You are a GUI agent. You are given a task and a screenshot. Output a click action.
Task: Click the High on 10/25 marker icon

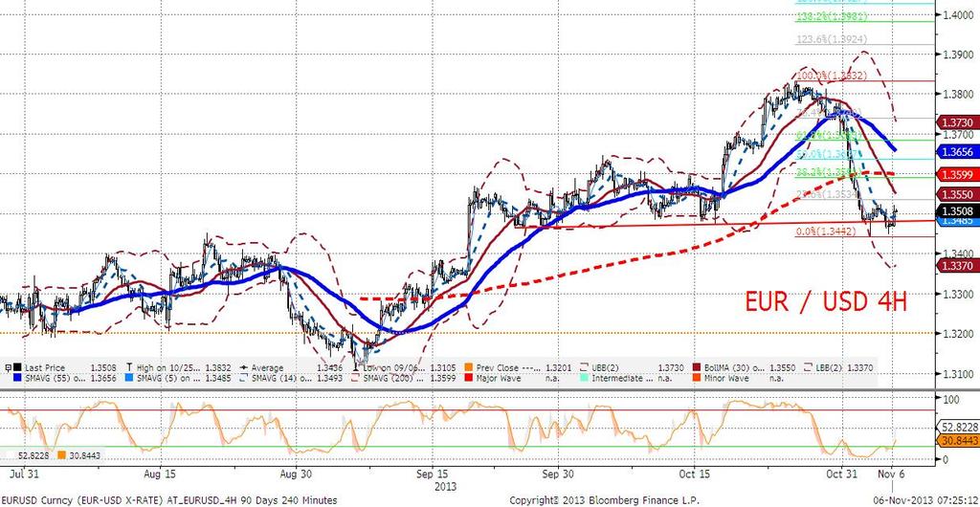point(129,367)
